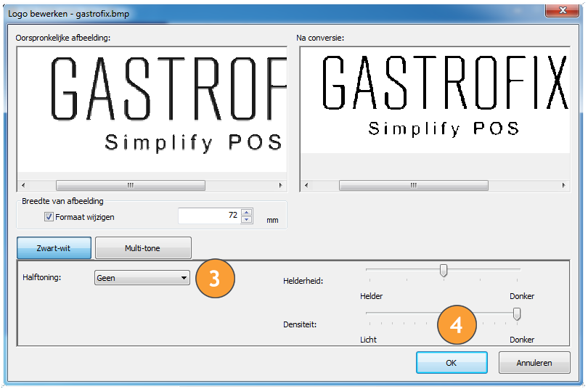Click the original image horizontal scrollbar thumb
Screen dimensions: 588x389
pyautogui.click(x=131, y=185)
